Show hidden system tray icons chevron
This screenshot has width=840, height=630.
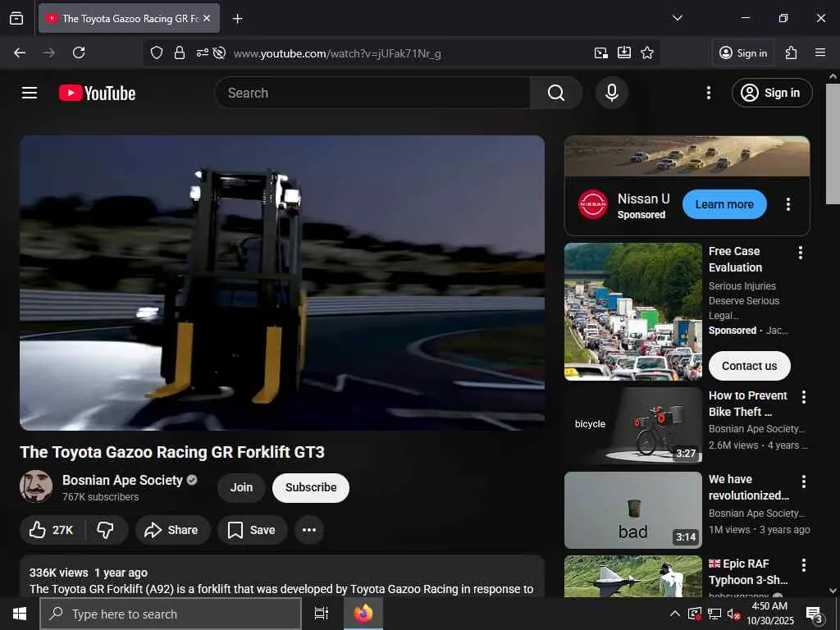675,614
